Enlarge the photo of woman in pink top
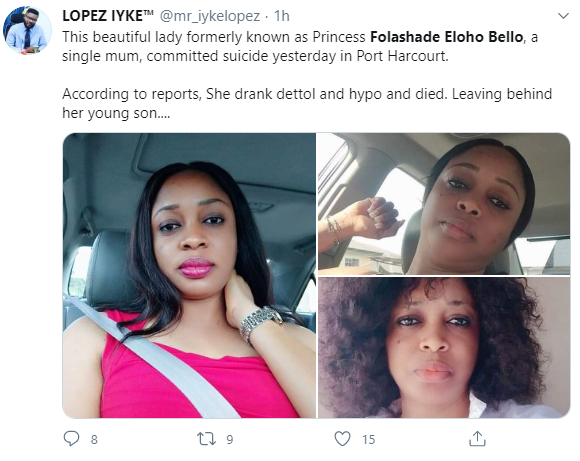Viewport: 580px width, 461px height. [x=189, y=276]
